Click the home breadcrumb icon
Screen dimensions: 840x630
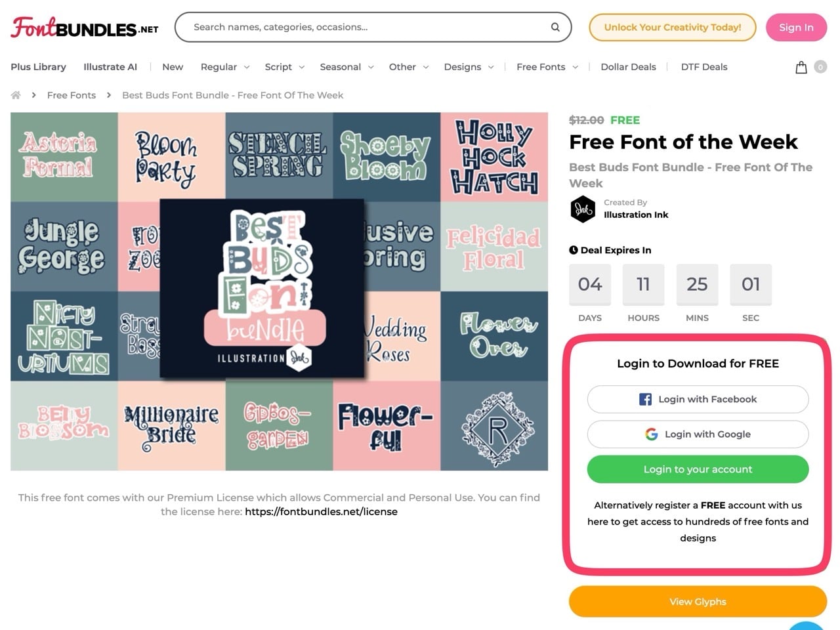pyautogui.click(x=15, y=94)
